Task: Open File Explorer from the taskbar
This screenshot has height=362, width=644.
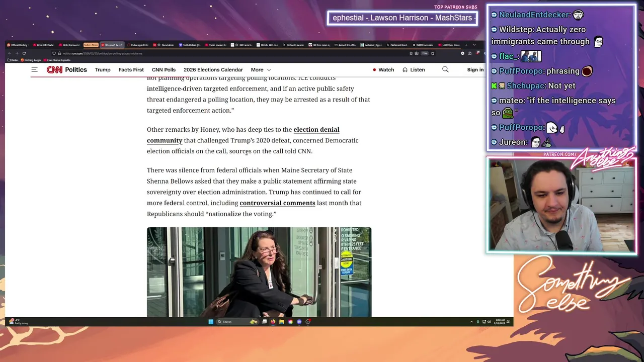Action: tap(282, 322)
